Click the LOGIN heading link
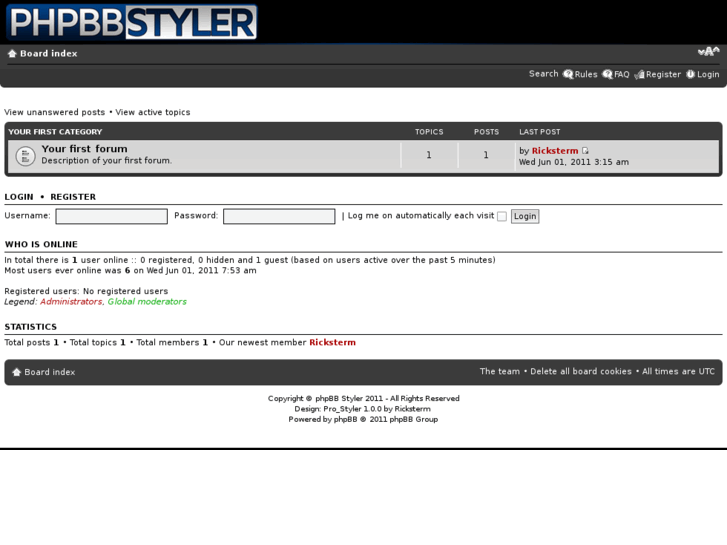The height and width of the screenshot is (545, 727). tap(19, 197)
